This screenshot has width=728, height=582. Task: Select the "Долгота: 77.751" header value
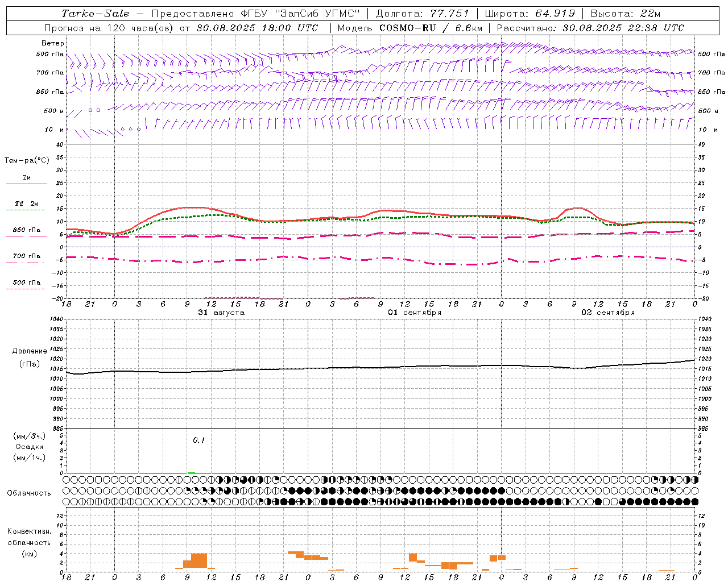(423, 14)
